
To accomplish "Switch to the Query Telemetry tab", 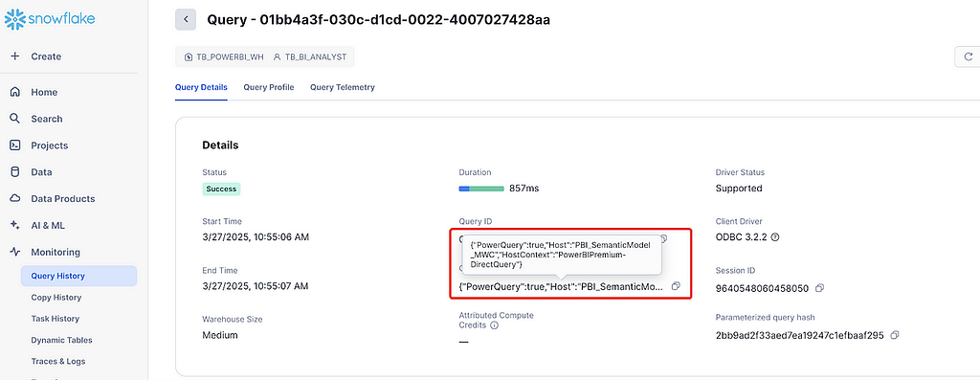I will (343, 87).
